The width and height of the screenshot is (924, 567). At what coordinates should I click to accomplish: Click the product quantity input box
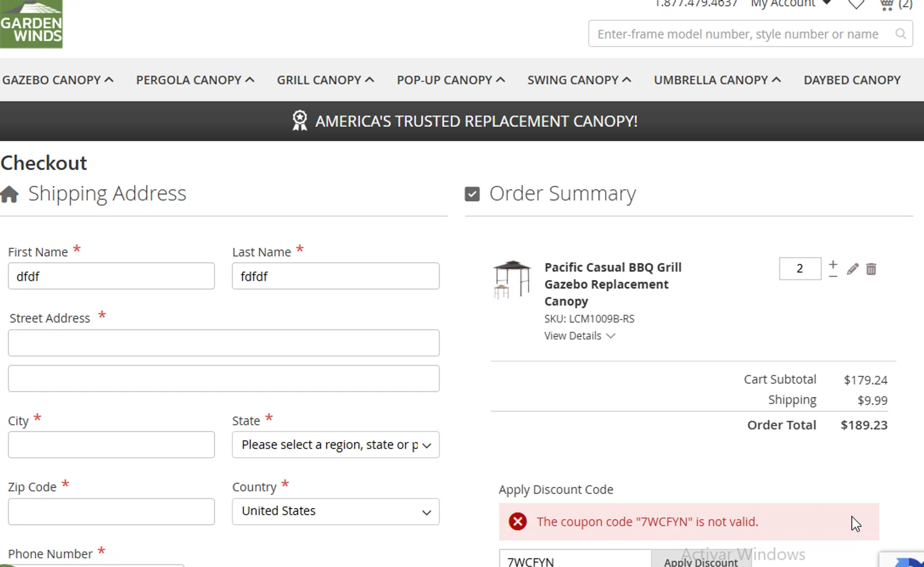800,268
